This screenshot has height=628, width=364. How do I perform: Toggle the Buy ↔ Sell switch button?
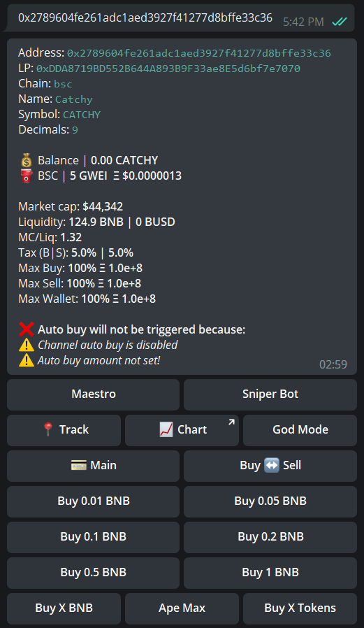tap(270, 466)
